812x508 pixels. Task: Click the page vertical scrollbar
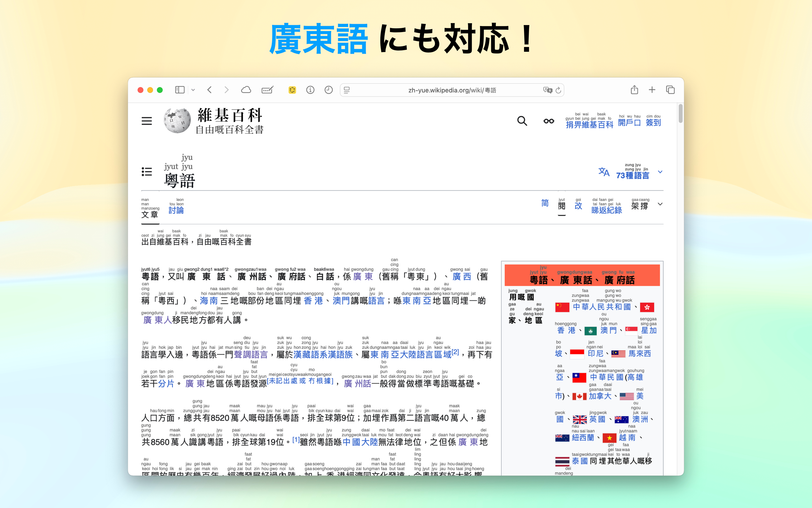[x=680, y=114]
